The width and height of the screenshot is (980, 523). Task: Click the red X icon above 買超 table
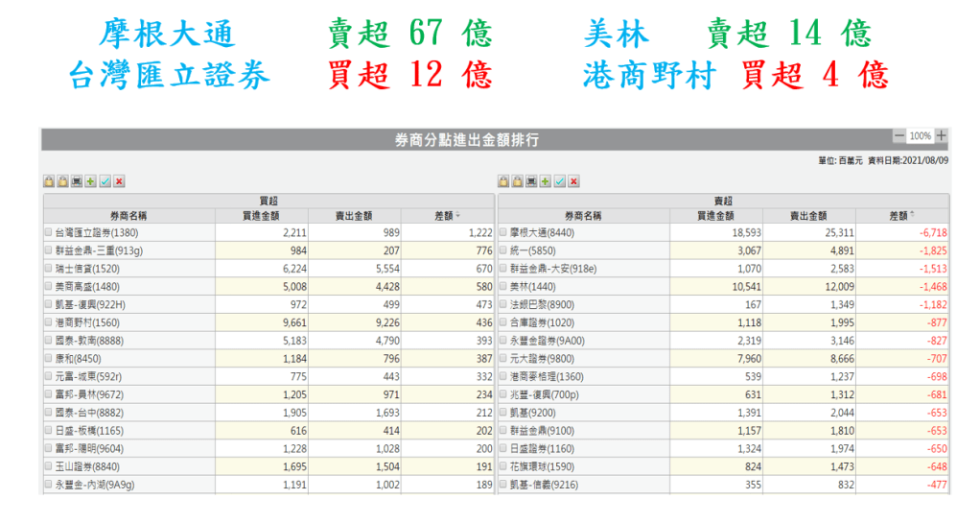(x=119, y=181)
